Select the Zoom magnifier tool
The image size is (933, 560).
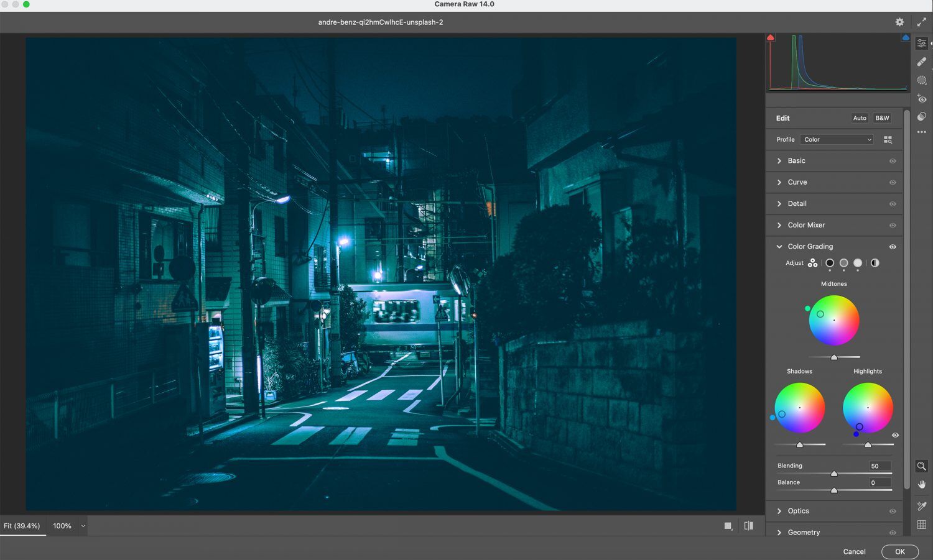[x=922, y=466]
